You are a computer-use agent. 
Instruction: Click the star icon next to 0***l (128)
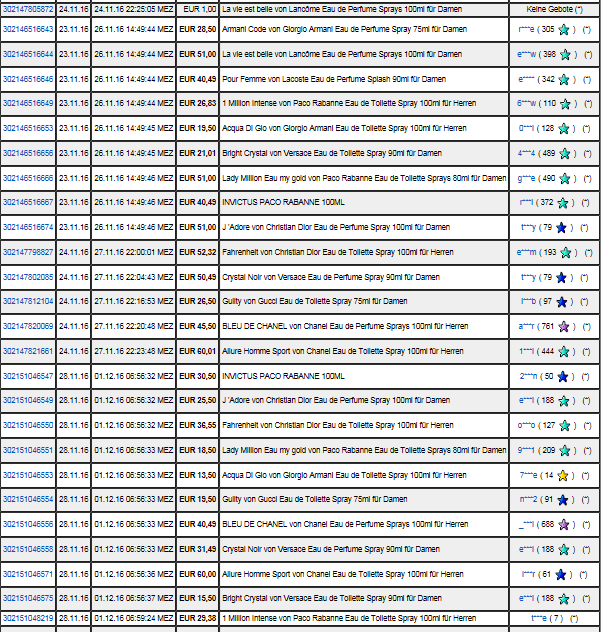click(x=563, y=129)
